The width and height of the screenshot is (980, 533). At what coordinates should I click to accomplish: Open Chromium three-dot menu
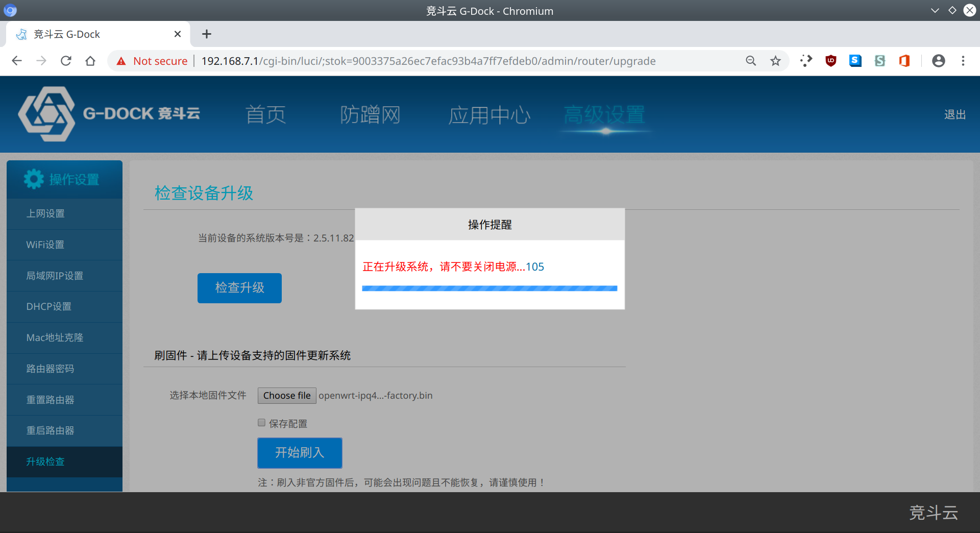tap(963, 61)
